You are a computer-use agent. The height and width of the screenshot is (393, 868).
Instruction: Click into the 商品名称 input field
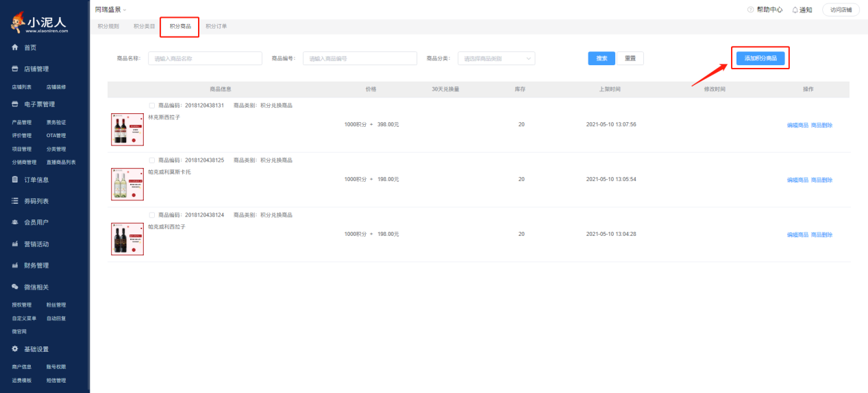click(x=205, y=58)
